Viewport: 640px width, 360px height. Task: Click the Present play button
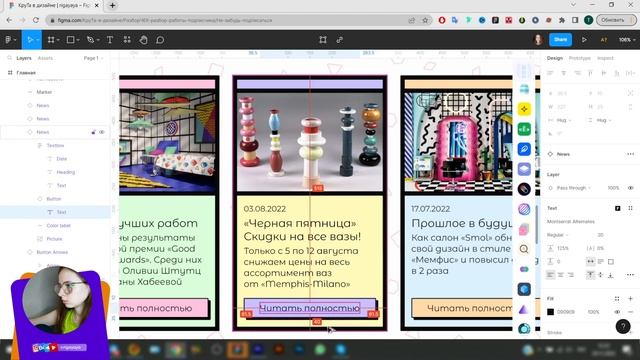point(584,40)
